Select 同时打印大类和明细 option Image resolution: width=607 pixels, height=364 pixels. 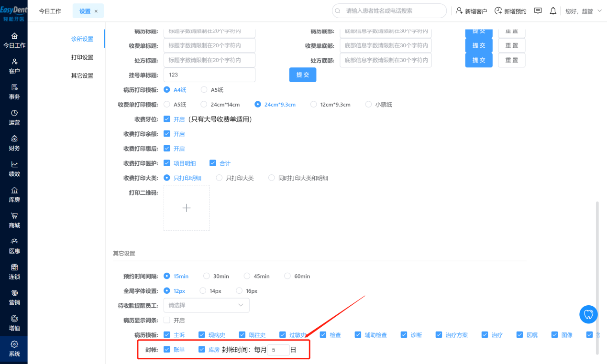(298, 178)
